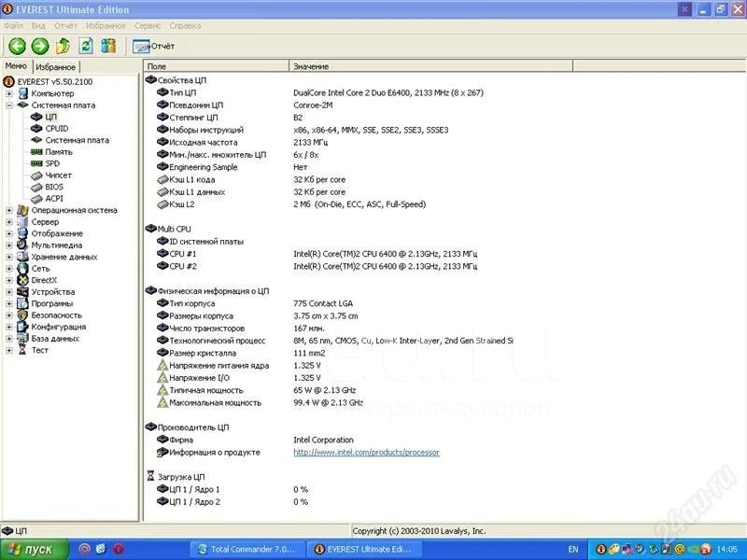
Task: Click the Хранение данных drive icon
Action: click(x=22, y=257)
